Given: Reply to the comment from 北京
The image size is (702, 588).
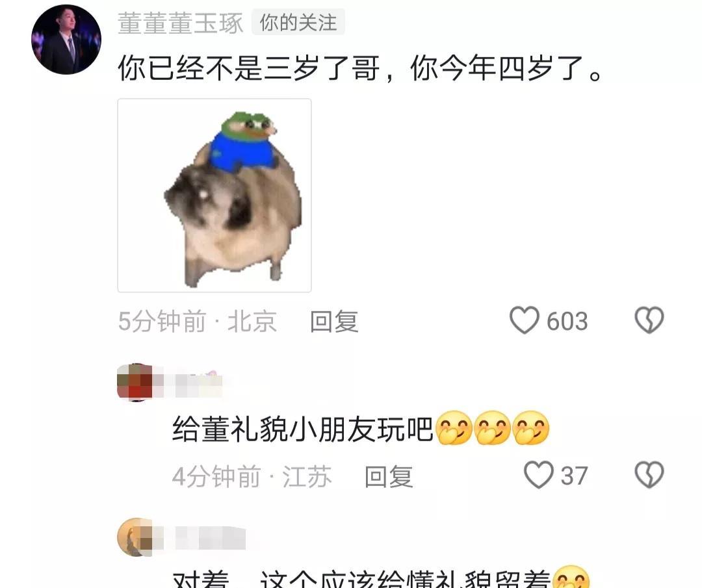Looking at the screenshot, I should tap(334, 322).
